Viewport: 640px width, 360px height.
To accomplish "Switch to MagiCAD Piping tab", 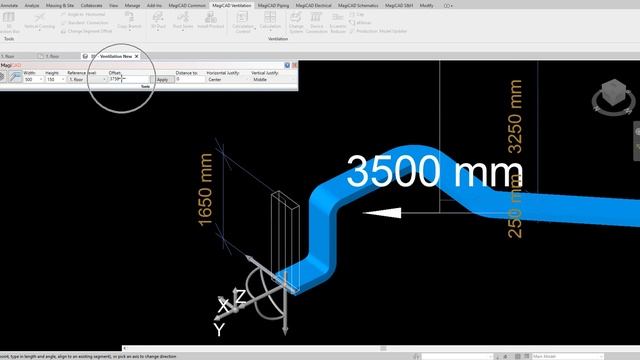I will coord(273,6).
